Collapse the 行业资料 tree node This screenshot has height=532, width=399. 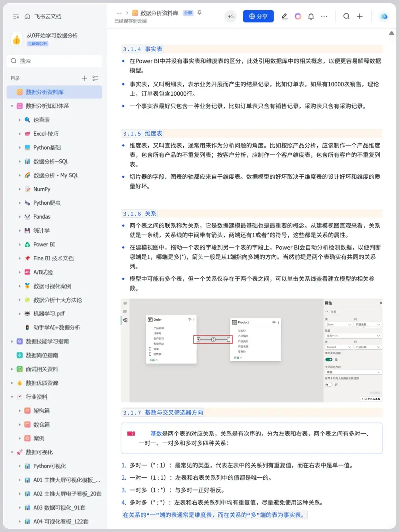[12, 397]
